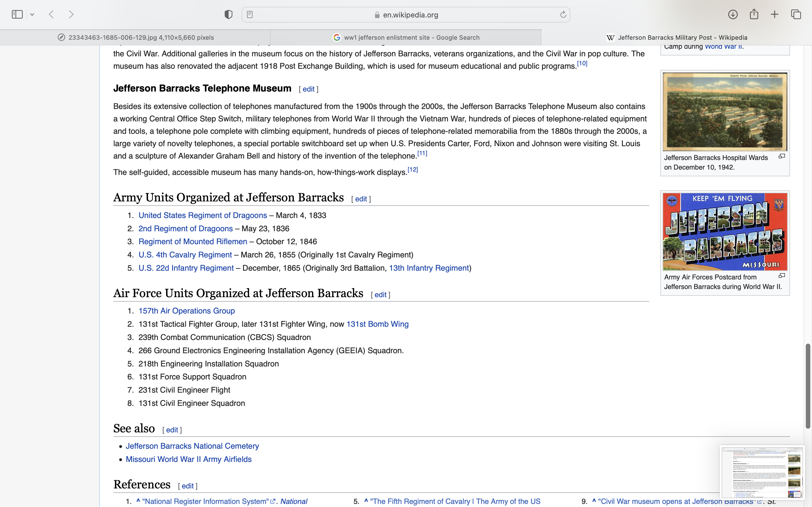Open the sidebar tab group dropdown chevron
812x507 pixels.
32,14
